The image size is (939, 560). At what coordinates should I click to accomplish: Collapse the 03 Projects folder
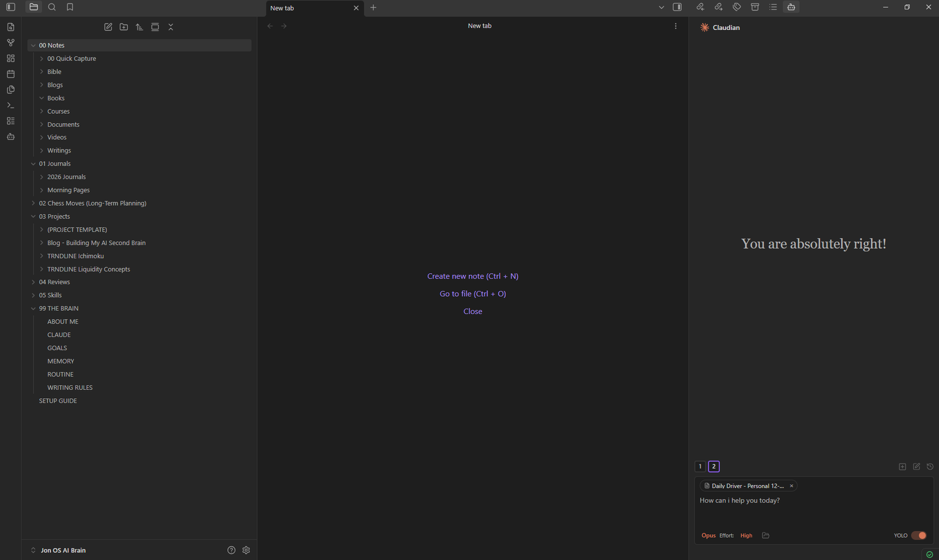(33, 216)
